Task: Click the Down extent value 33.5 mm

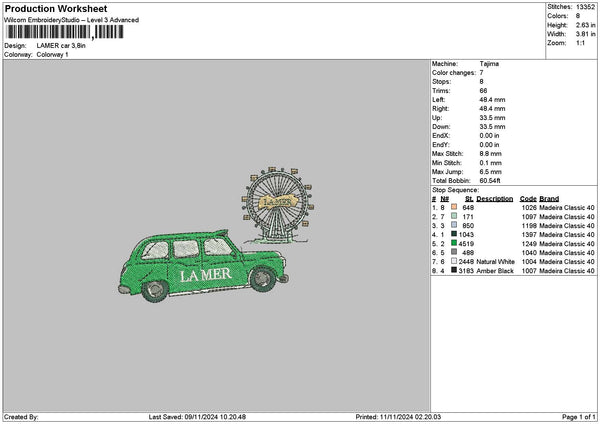Action: tap(492, 127)
